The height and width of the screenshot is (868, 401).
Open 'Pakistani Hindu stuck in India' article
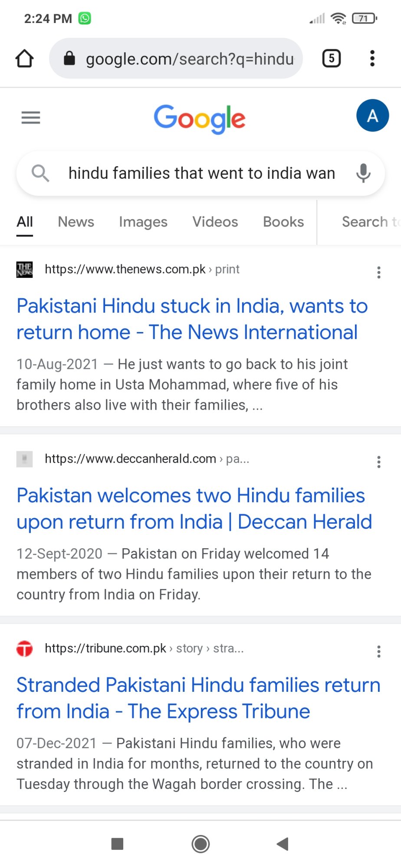tap(192, 319)
